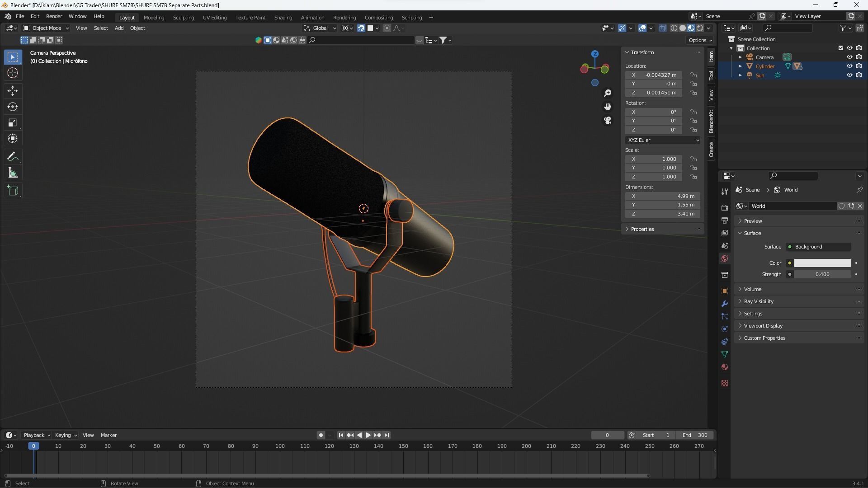Click Marker in timeline header

(x=108, y=435)
